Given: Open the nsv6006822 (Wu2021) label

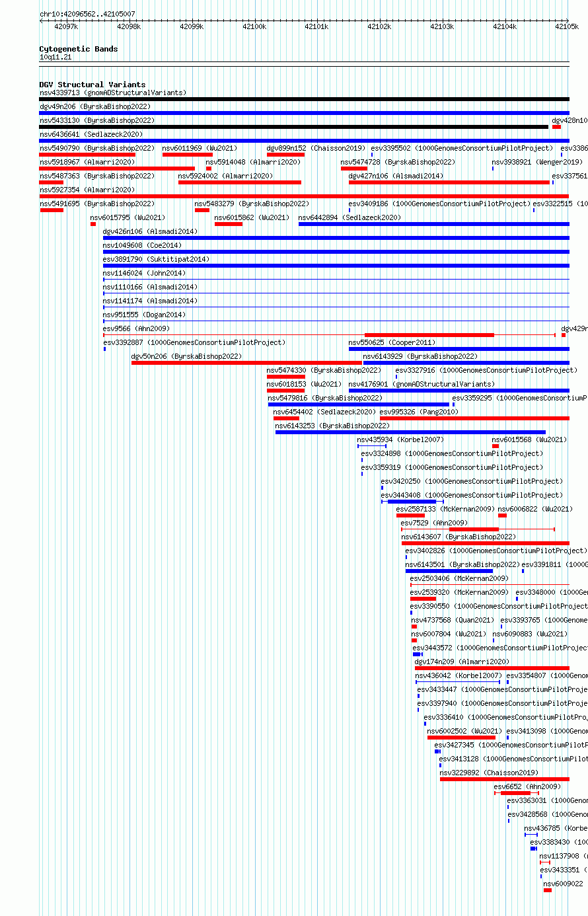Looking at the screenshot, I should (535, 509).
